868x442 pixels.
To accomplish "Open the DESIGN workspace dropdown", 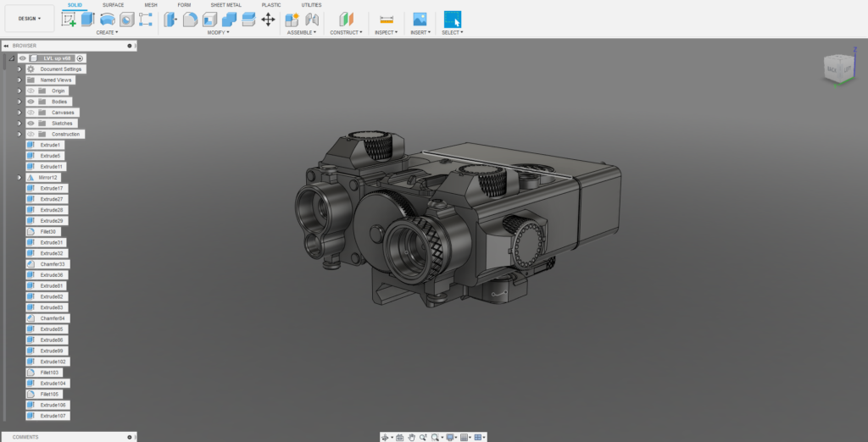I will click(x=29, y=18).
